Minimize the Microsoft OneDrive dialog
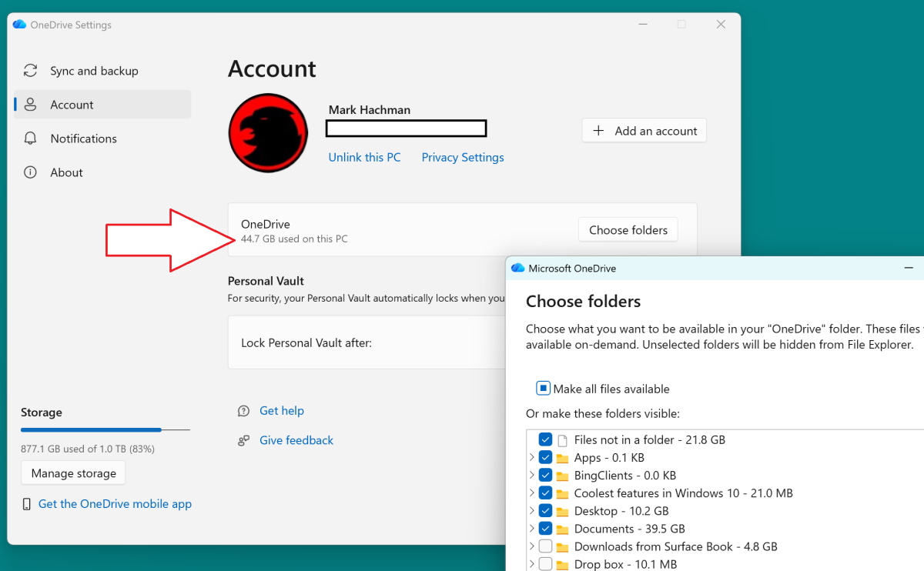Screen dimensions: 924x571 [x=910, y=268]
